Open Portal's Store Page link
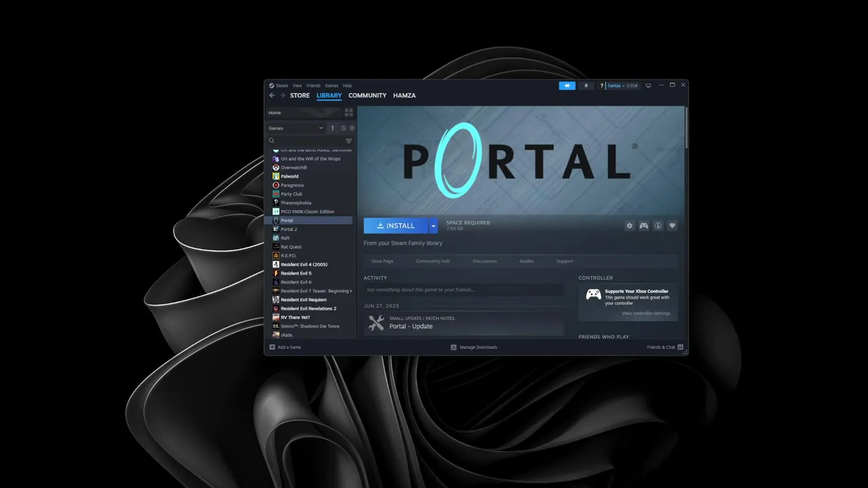Viewport: 868px width, 488px height. click(x=382, y=261)
